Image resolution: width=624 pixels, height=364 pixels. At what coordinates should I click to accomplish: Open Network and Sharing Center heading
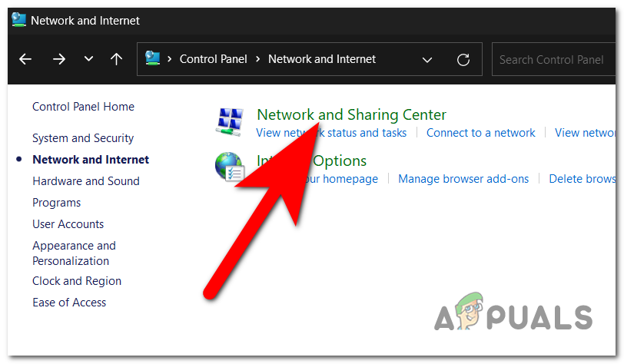[x=351, y=114]
